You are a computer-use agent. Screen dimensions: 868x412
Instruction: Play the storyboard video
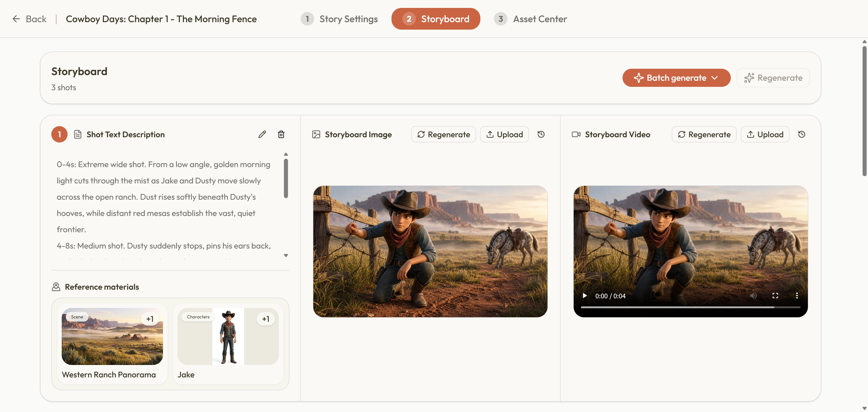(x=585, y=296)
